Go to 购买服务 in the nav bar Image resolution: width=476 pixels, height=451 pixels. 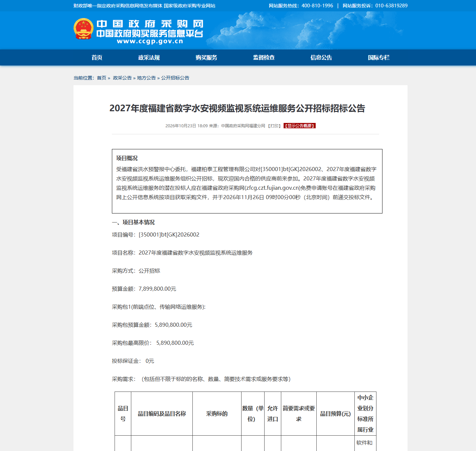(206, 57)
